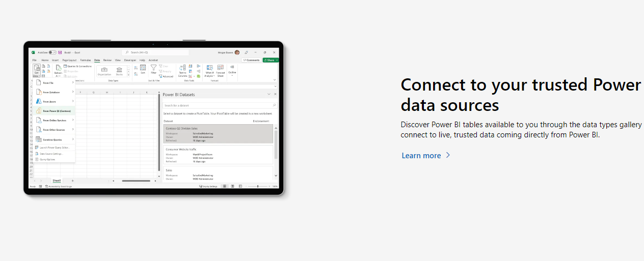Click the worksheet horizontal scrollbar
The width and height of the screenshot is (644, 261).
[x=136, y=181]
